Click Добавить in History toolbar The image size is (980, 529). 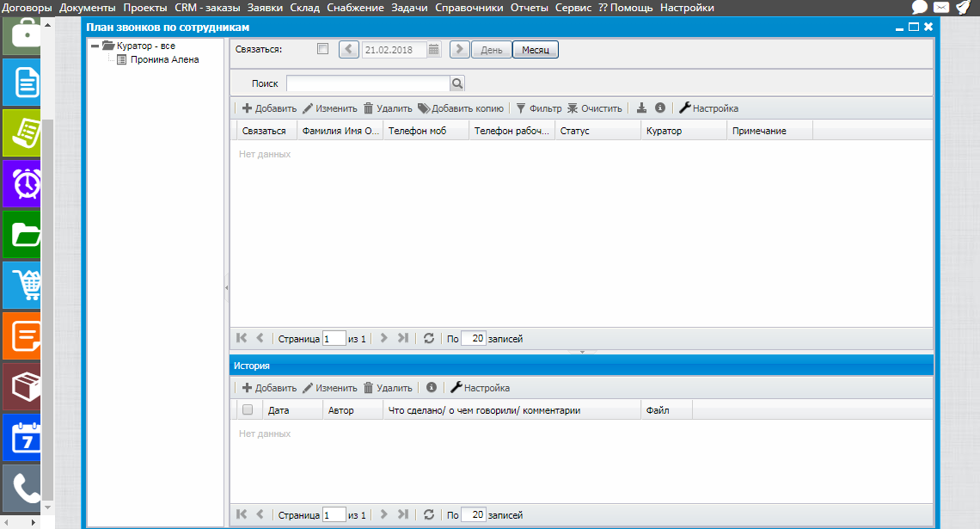(269, 388)
